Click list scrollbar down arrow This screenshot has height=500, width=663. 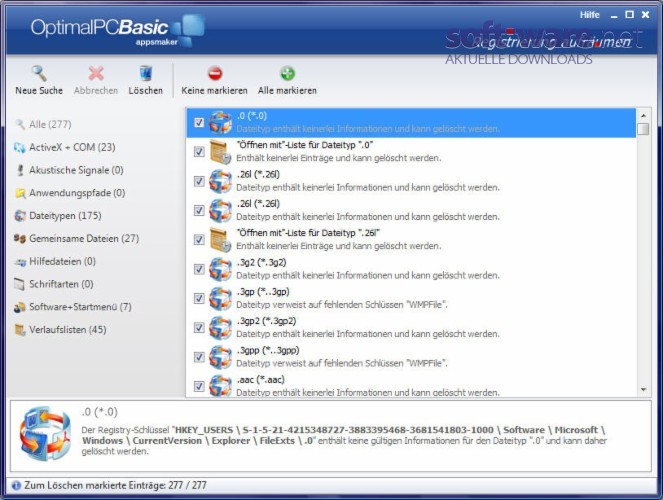(643, 389)
